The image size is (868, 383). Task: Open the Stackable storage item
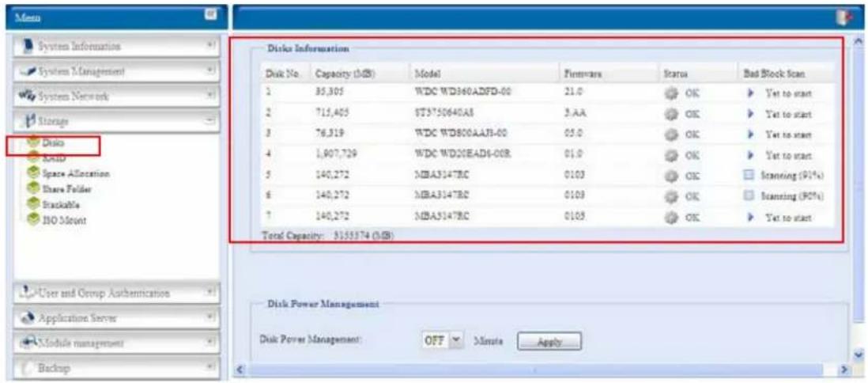pyautogui.click(x=62, y=204)
